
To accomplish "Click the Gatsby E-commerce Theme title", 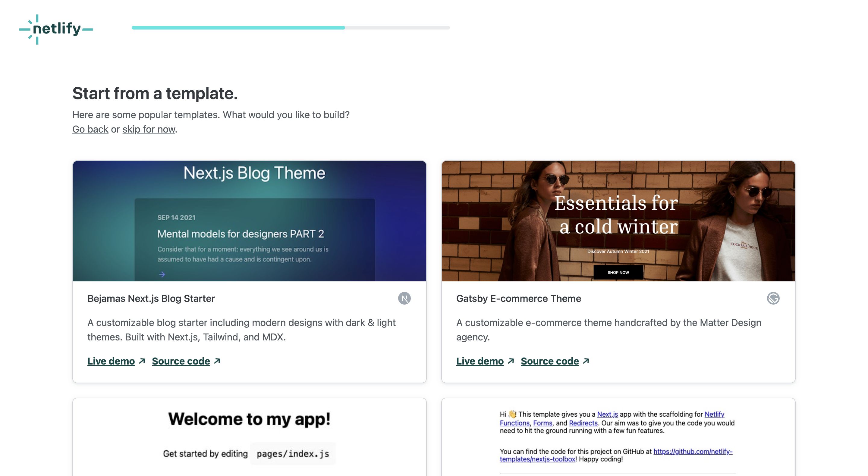I will 519,299.
